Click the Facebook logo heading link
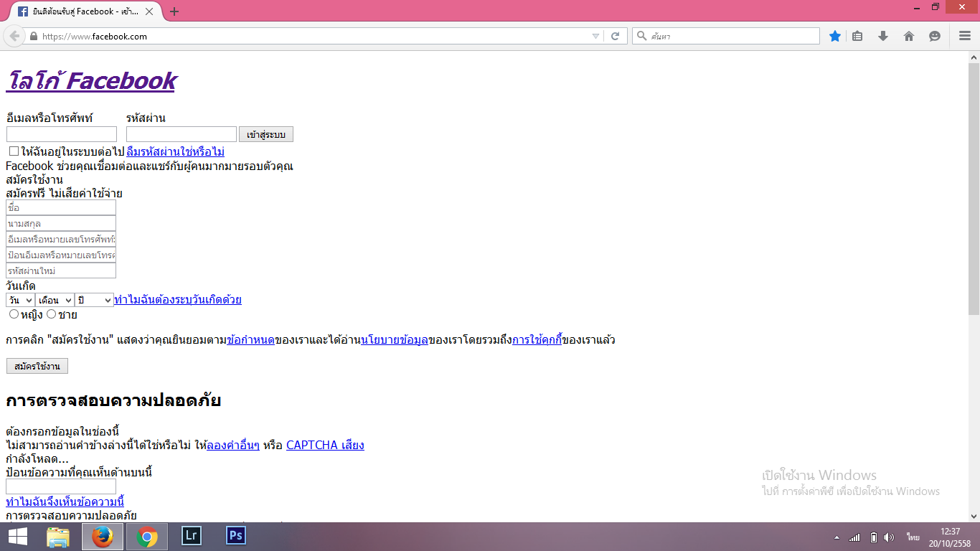Screen dimensions: 980x551 (91, 80)
